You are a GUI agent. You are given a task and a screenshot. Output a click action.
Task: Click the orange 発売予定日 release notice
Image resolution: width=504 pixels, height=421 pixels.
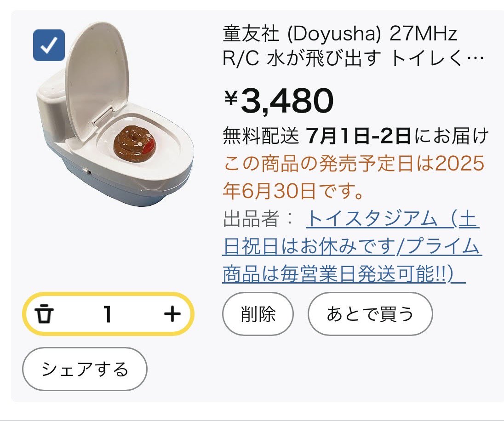pos(354,177)
